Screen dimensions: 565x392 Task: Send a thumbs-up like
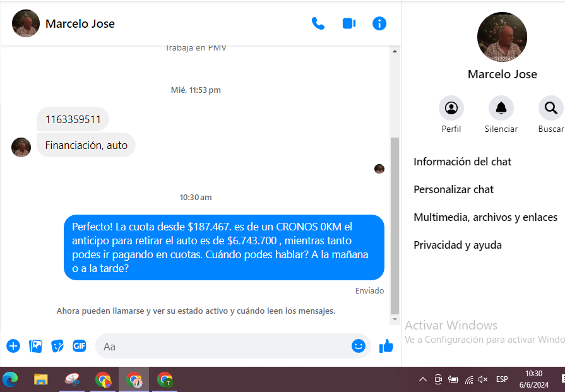[386, 346]
